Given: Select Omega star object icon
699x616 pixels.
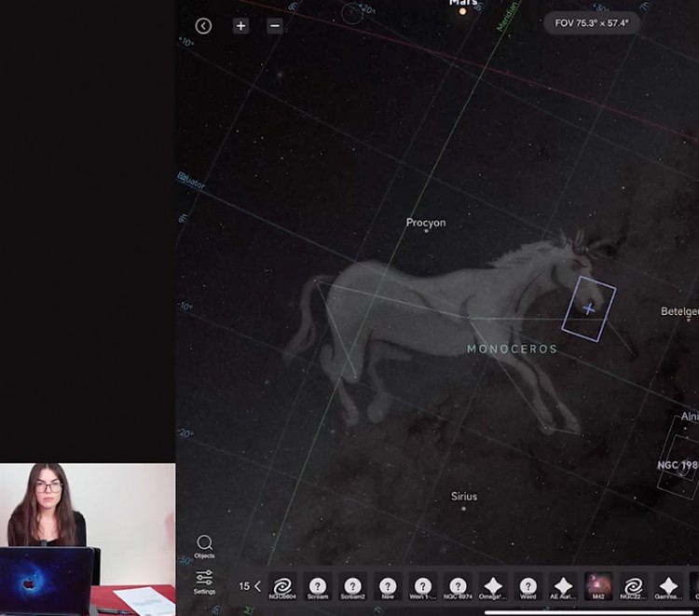Looking at the screenshot, I should [x=493, y=586].
